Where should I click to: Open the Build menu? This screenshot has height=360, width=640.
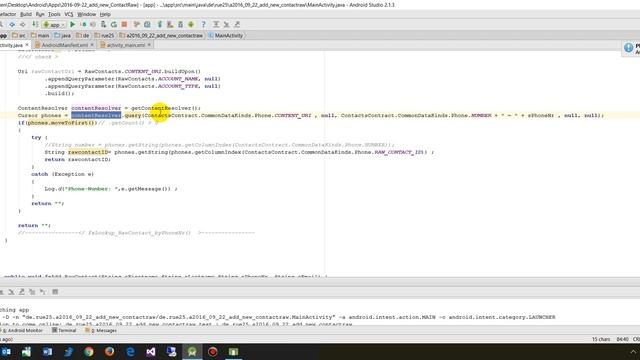26,14
